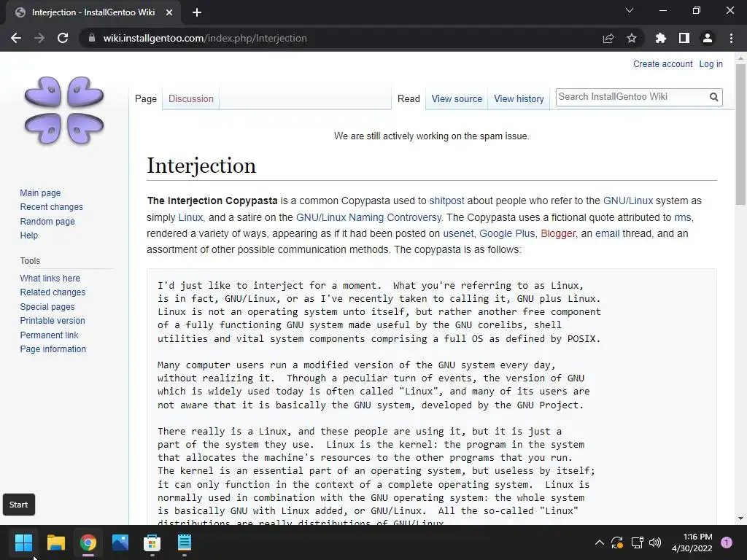Open Microsoft Store from taskbar

[x=152, y=542]
